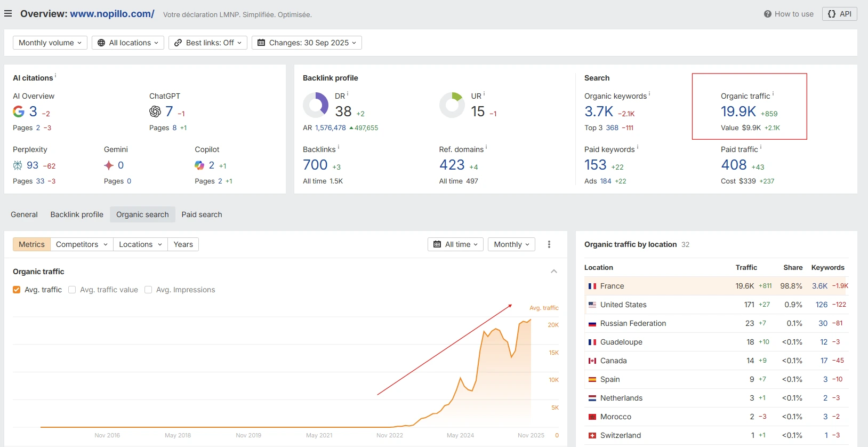Enable the Avg. Impressions checkbox
The height and width of the screenshot is (447, 868).
pos(148,290)
